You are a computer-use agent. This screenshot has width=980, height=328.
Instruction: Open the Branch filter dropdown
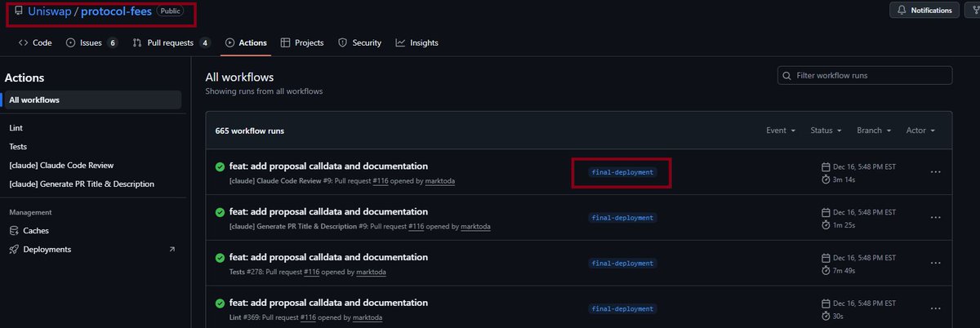pos(874,131)
